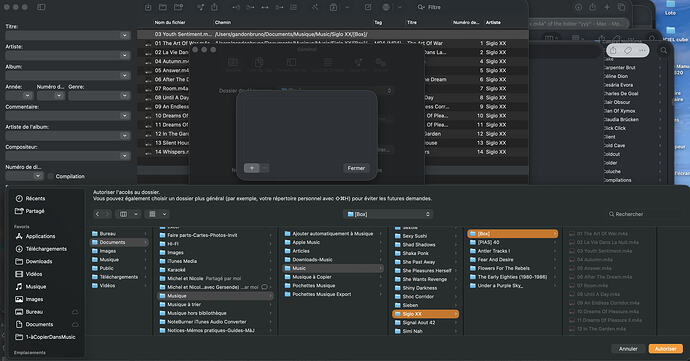This screenshot has height=361, width=690.
Task: Click the open folder icon in main toolbar
Action: pyautogui.click(x=163, y=7)
